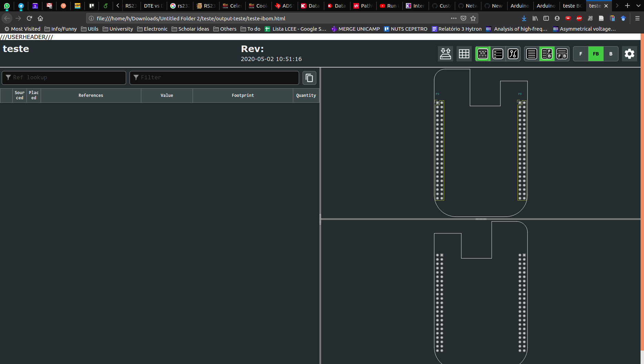
Task: Enable back layer view with B button
Action: 611,54
